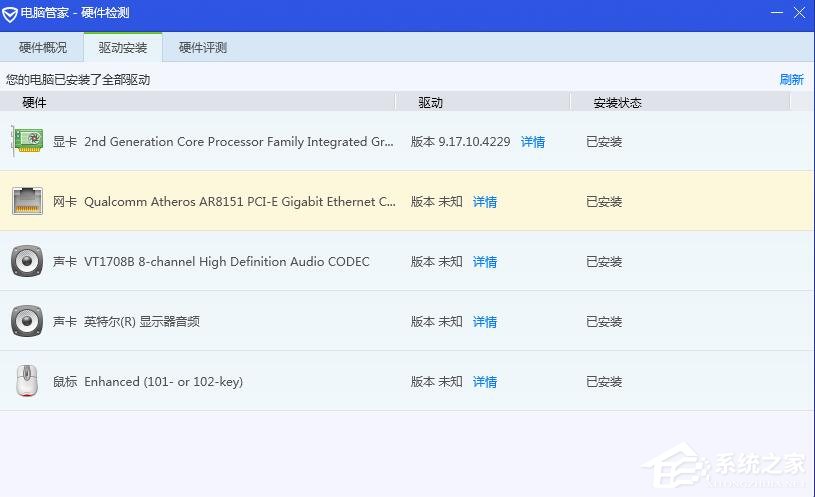Viewport: 815px width, 497px height.
Task: Click the 硬件 column header
Action: [35, 102]
